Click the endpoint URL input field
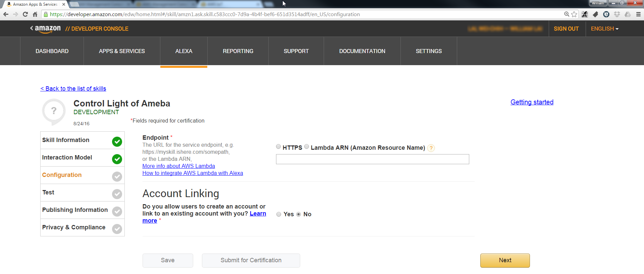Screen dimensions: 644x274 coord(372,159)
